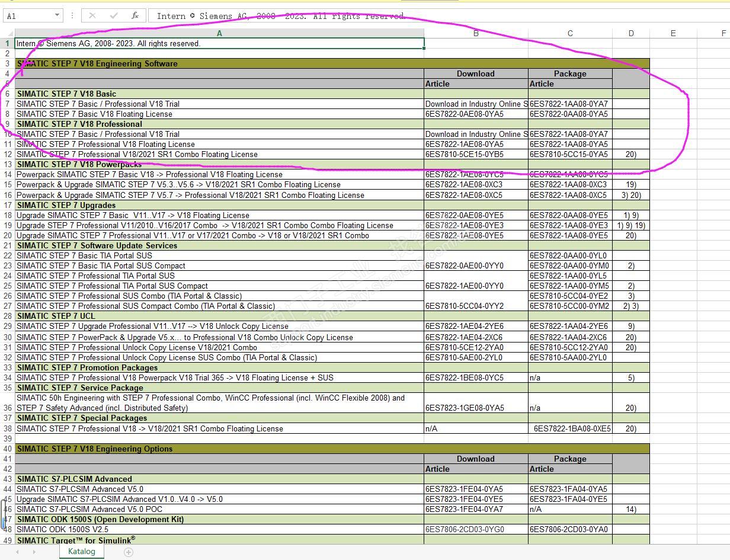
Task: Select cell '6ES7810-5CC12-2YA0'
Action: click(570, 347)
